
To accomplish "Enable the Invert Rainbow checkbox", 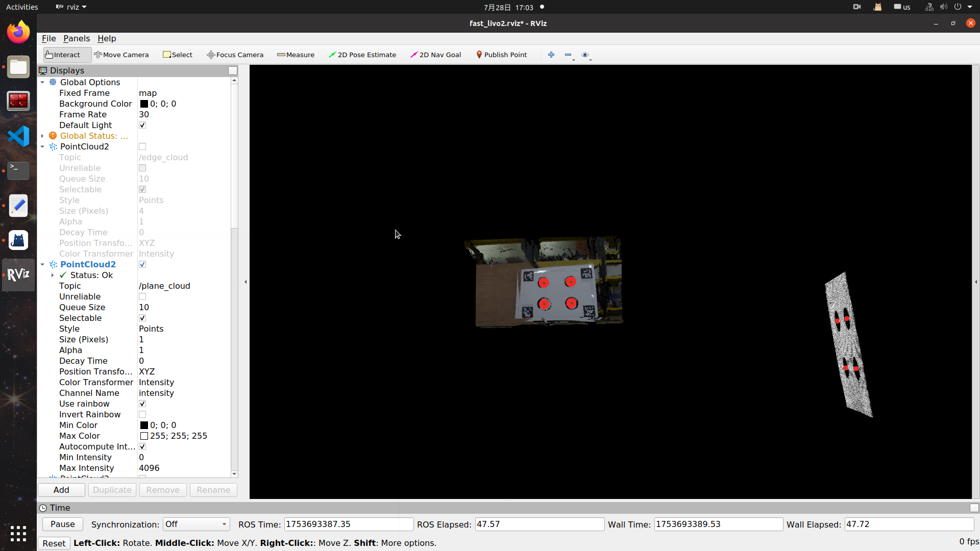I will (142, 414).
